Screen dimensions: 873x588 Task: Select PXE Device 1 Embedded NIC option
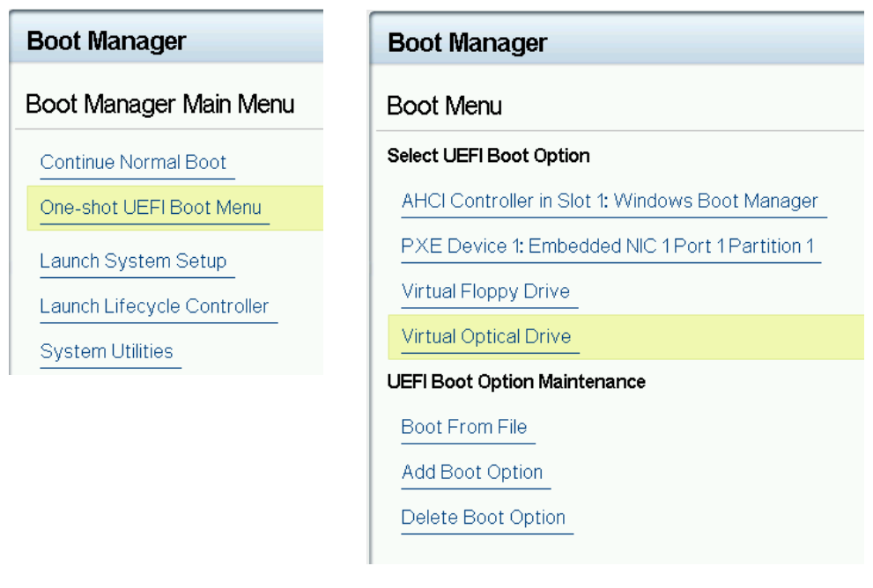click(x=610, y=246)
